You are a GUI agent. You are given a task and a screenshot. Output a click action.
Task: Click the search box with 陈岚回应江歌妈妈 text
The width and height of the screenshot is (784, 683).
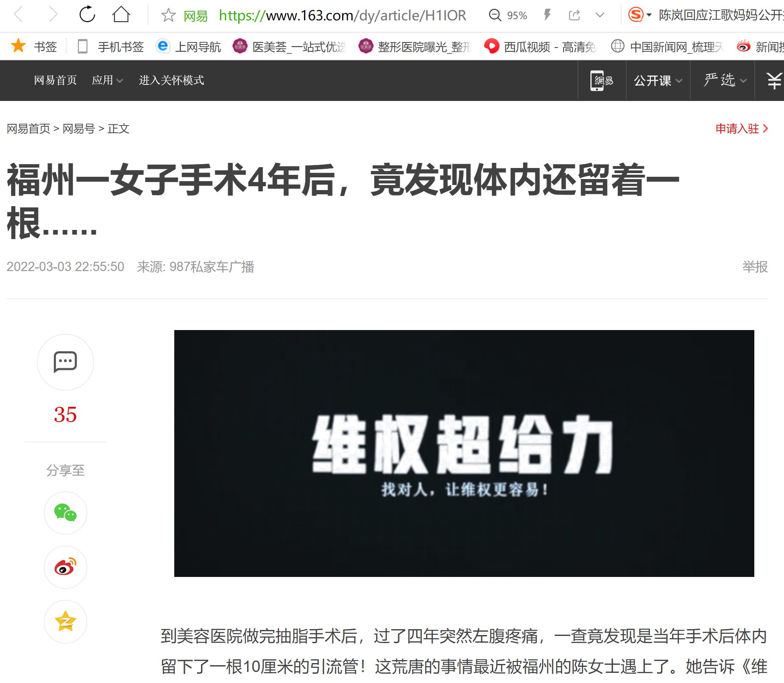tap(721, 15)
